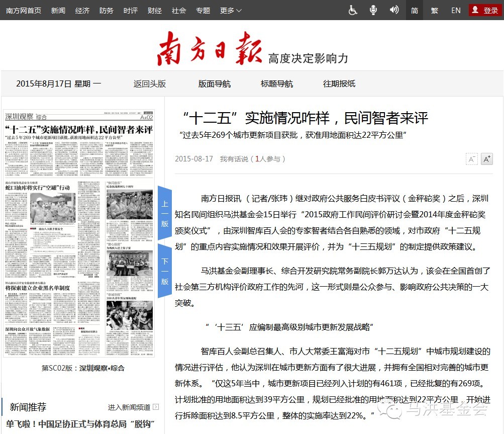Click the 南方日报 masthead logo

pyautogui.click(x=210, y=49)
